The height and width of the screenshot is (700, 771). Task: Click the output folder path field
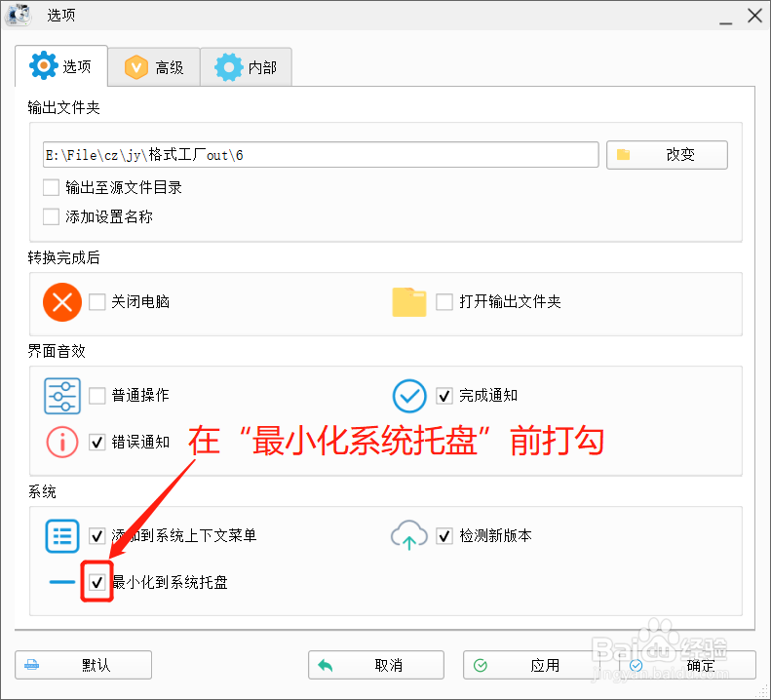(321, 155)
